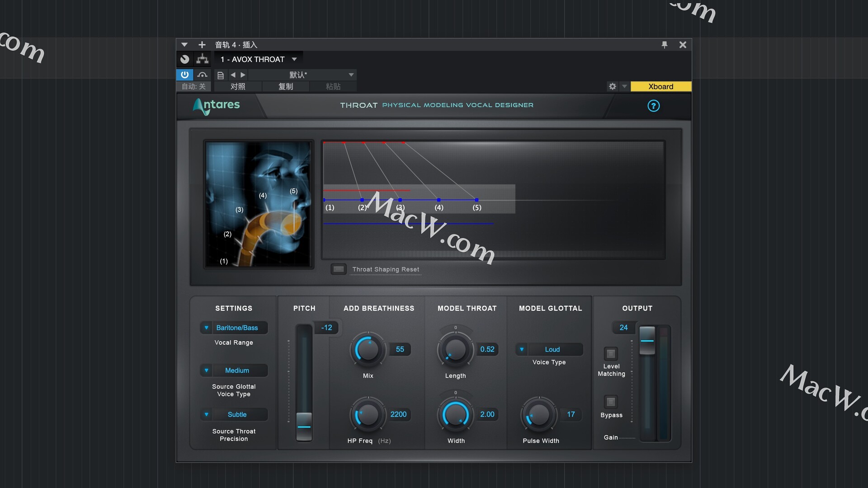The width and height of the screenshot is (868, 488).
Task: Click the Pulse Width knob
Action: click(x=539, y=414)
